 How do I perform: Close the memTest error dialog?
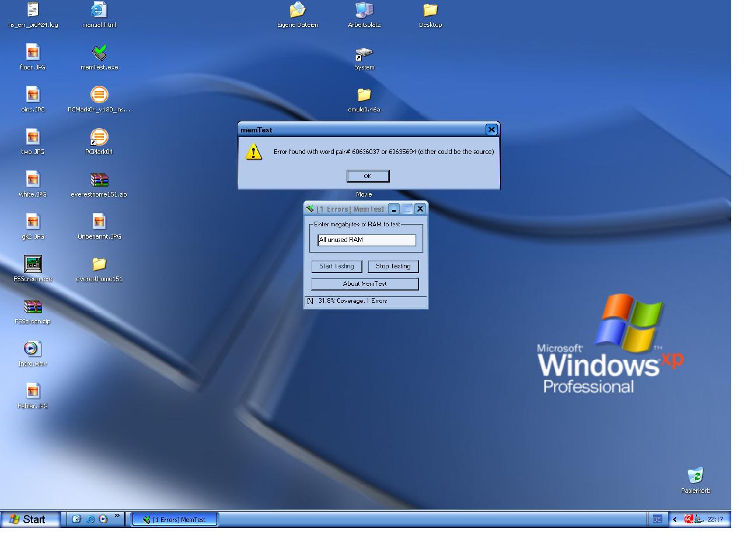[491, 129]
